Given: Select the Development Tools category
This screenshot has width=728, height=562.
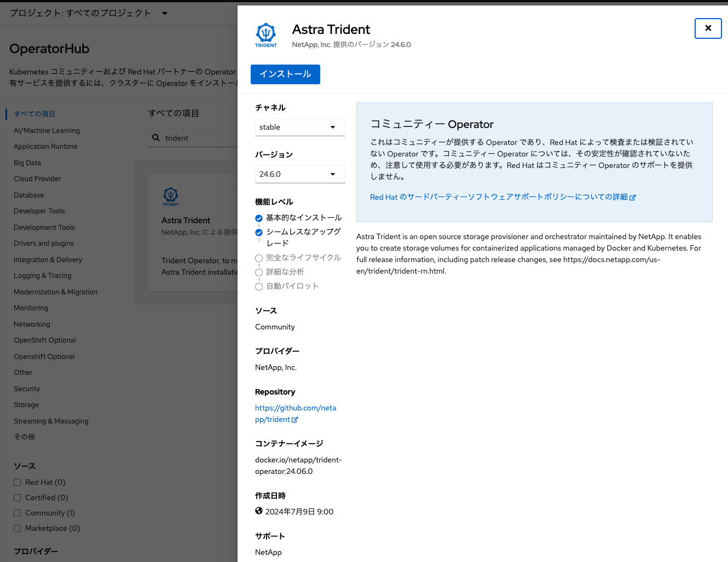Looking at the screenshot, I should [x=44, y=228].
